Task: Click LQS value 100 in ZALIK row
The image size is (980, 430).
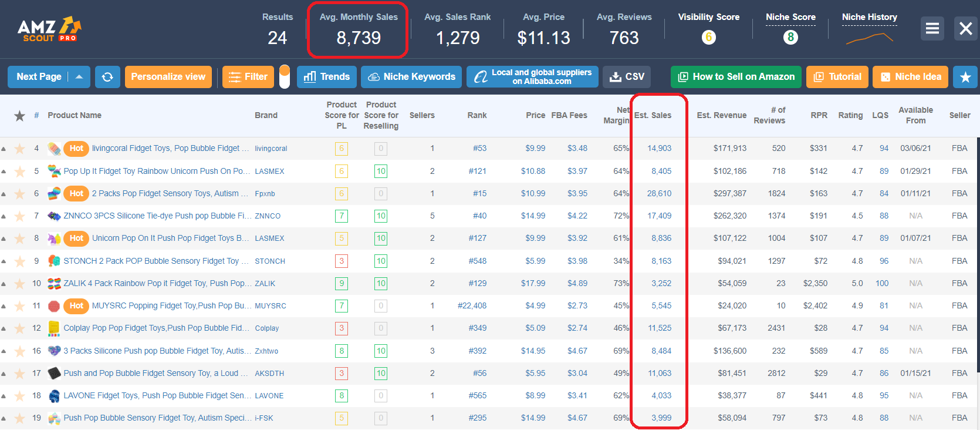Action: pos(882,284)
